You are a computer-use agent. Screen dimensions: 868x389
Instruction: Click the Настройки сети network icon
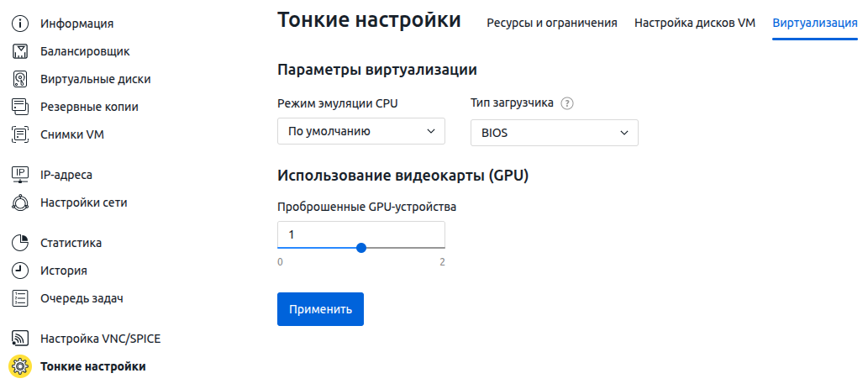[20, 202]
